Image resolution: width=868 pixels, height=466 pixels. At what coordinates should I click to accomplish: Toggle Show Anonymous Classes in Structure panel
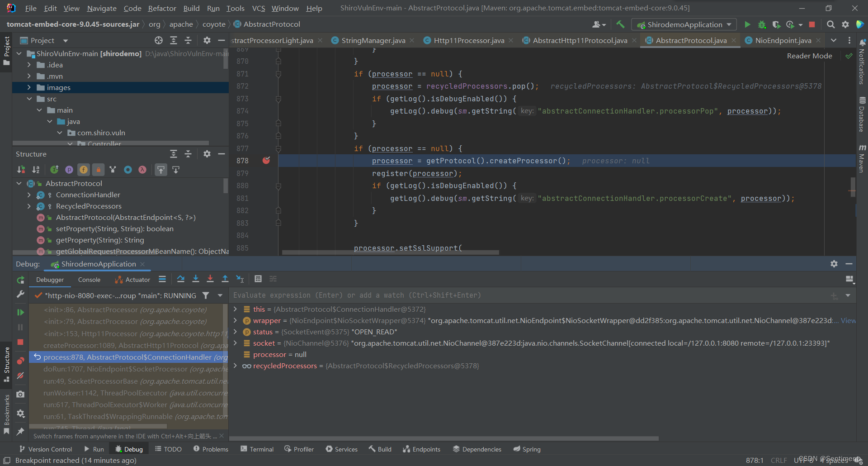pos(128,170)
